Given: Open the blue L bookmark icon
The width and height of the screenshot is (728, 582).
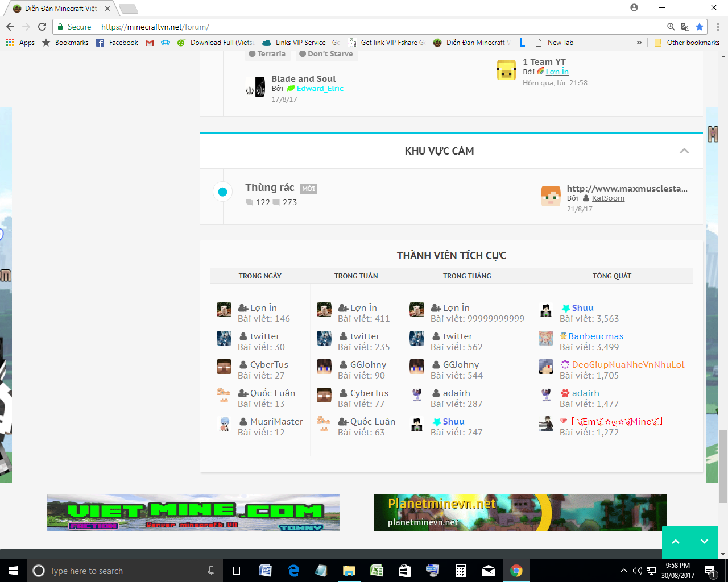Looking at the screenshot, I should click(523, 43).
